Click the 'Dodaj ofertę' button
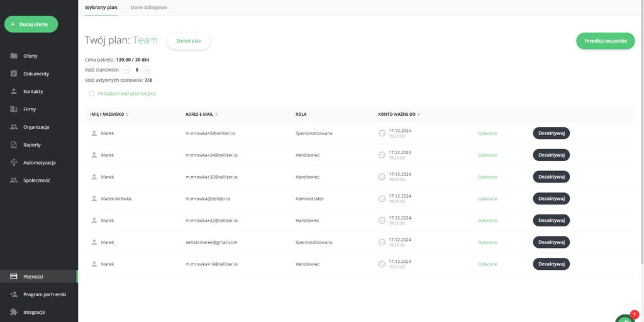 pos(31,25)
